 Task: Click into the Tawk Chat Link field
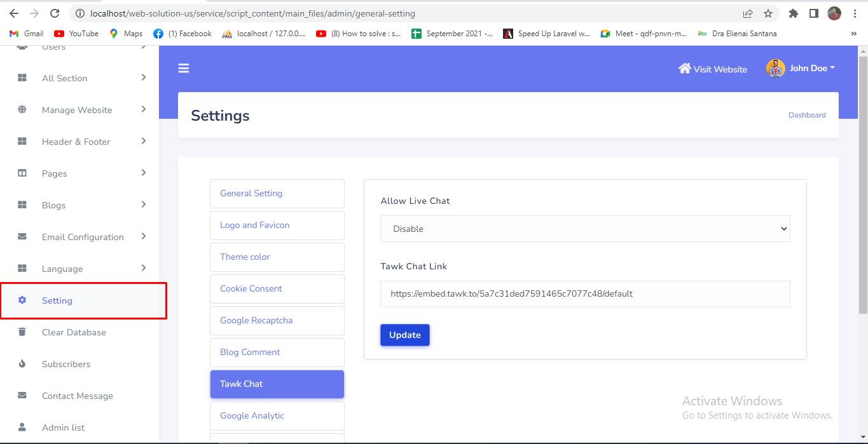pyautogui.click(x=584, y=294)
